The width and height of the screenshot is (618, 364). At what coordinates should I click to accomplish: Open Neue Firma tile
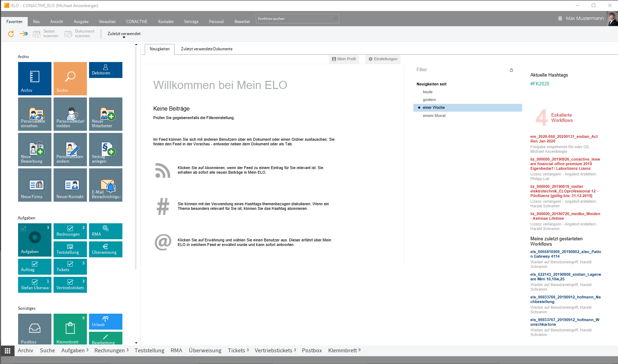point(35,185)
